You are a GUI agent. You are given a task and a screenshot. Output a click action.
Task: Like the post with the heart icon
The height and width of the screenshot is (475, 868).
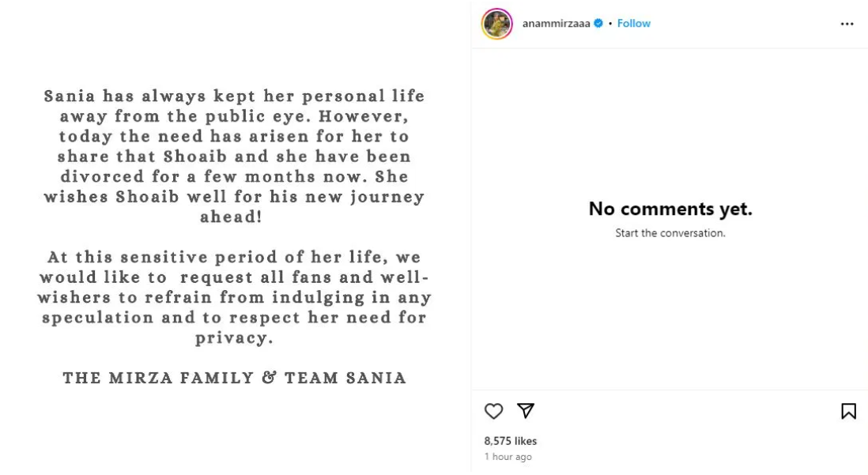493,411
